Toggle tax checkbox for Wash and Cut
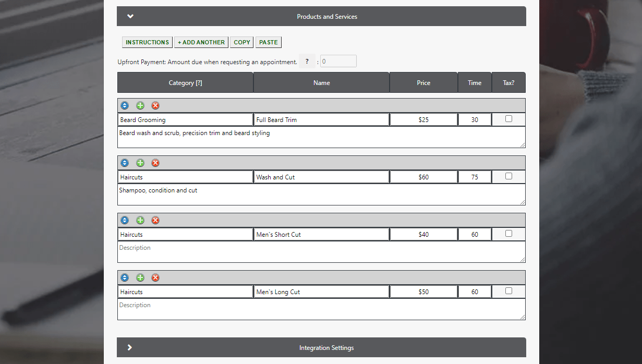 coord(508,176)
